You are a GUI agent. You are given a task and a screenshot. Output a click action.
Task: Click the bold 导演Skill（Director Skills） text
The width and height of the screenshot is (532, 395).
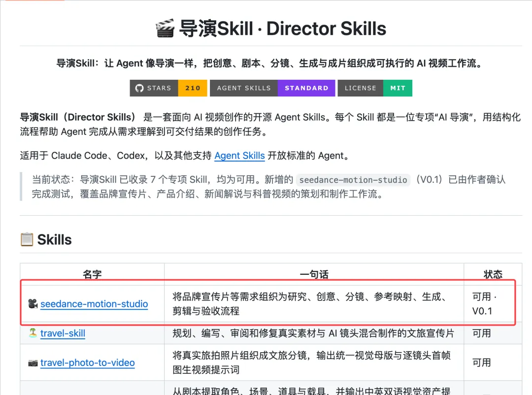point(78,117)
